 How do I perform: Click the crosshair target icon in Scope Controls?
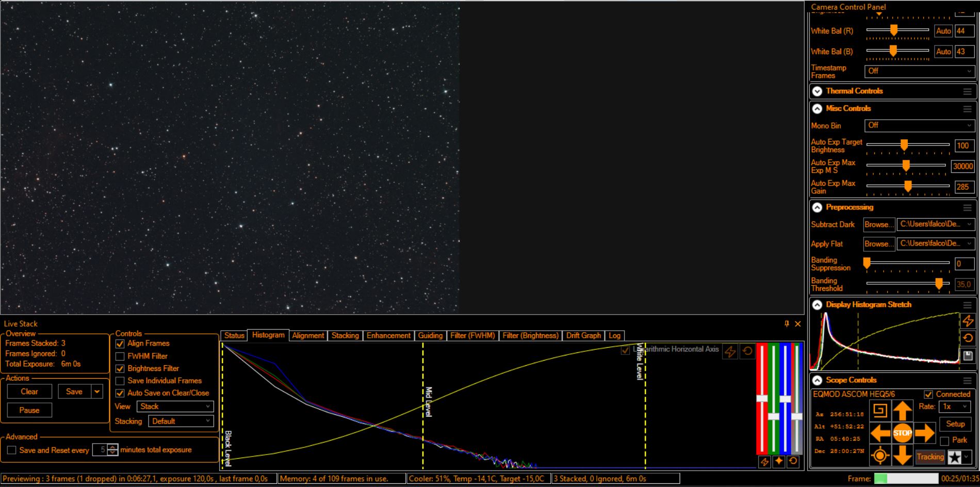[x=880, y=456]
